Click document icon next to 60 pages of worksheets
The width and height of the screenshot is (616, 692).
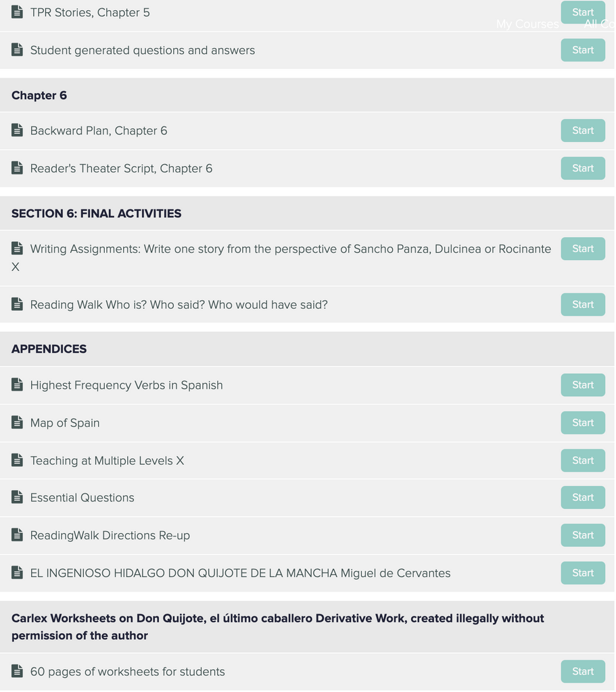[x=17, y=671]
